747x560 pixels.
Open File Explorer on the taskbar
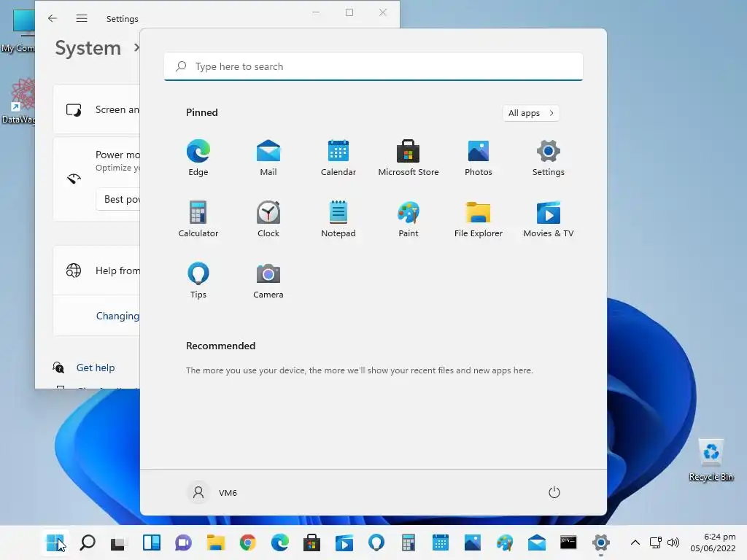coord(216,542)
